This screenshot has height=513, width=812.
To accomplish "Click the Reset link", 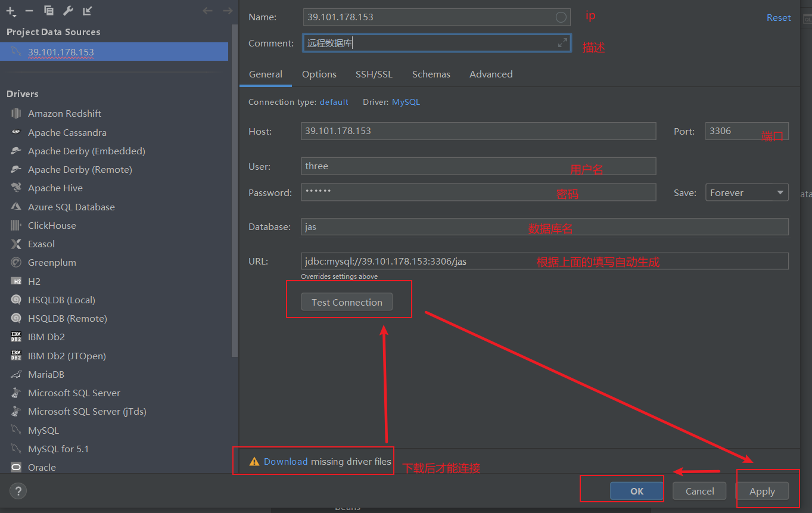I will click(x=779, y=18).
